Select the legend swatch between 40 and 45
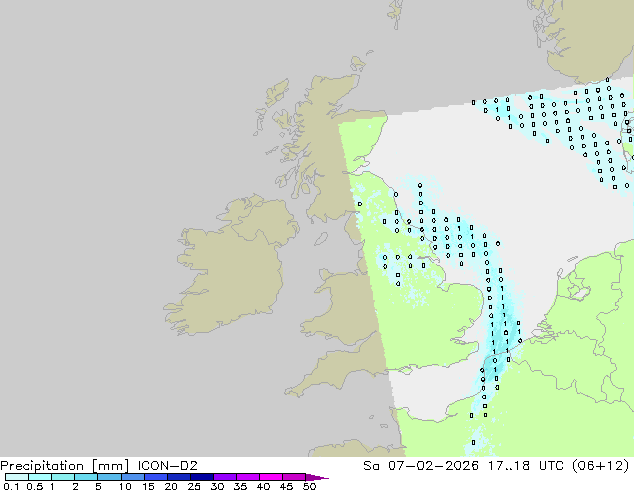Image resolution: width=634 pixels, height=490 pixels. coord(271,477)
